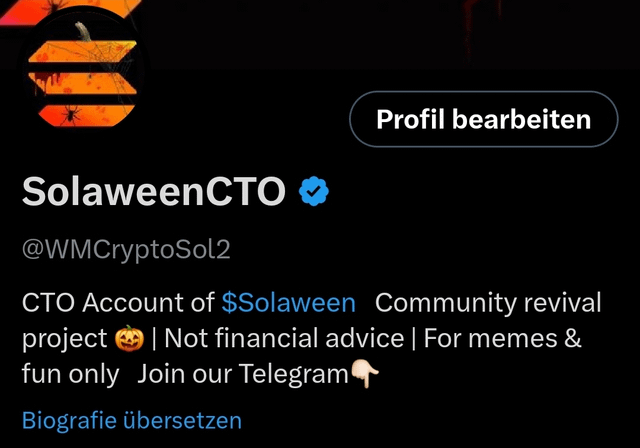Open the $Solaween cashtag link
The width and height of the screenshot is (640, 448).
[x=289, y=303]
